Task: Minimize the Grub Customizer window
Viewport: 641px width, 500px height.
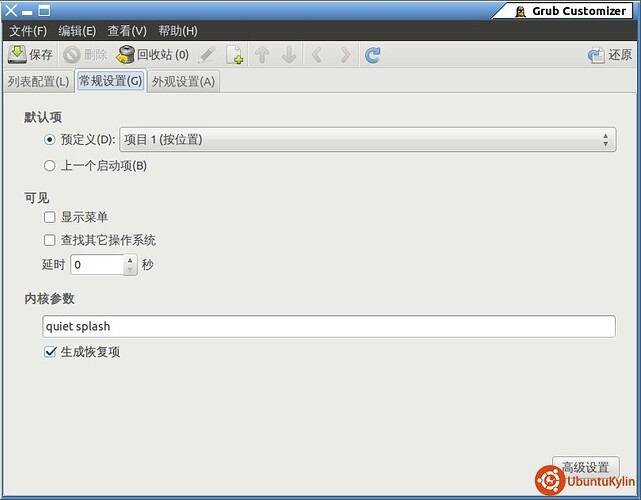Action: (x=27, y=12)
